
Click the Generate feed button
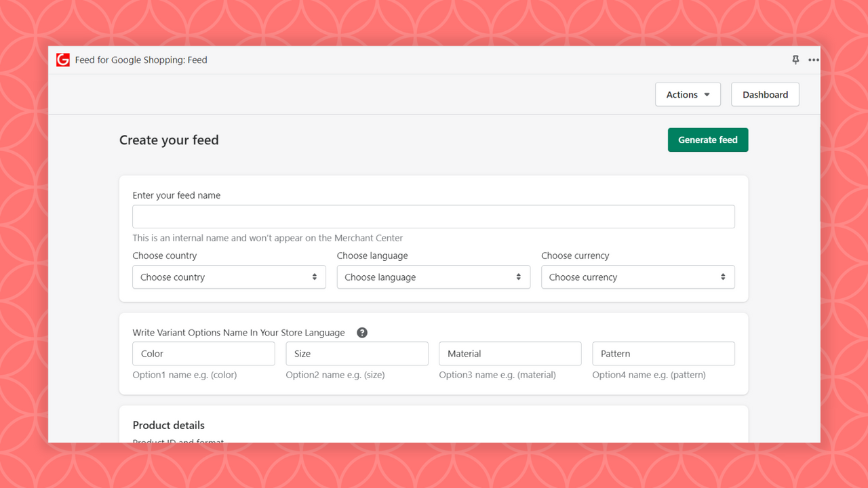pos(708,140)
